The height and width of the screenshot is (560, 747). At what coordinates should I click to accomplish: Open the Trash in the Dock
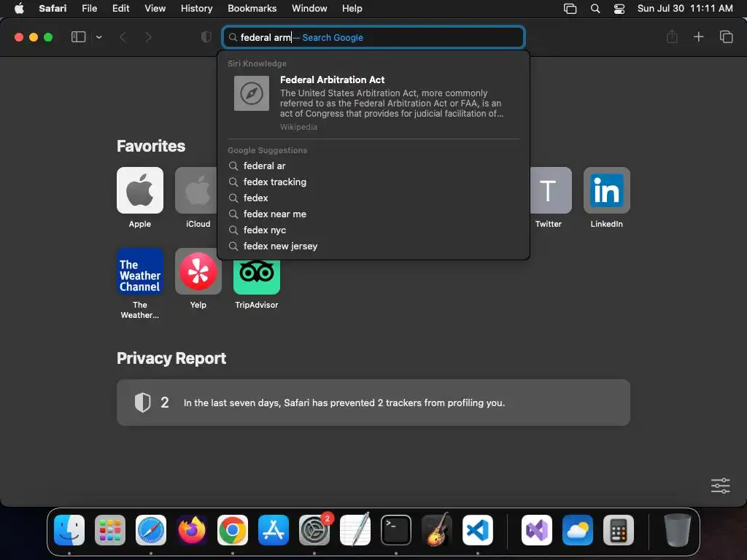coord(678,530)
